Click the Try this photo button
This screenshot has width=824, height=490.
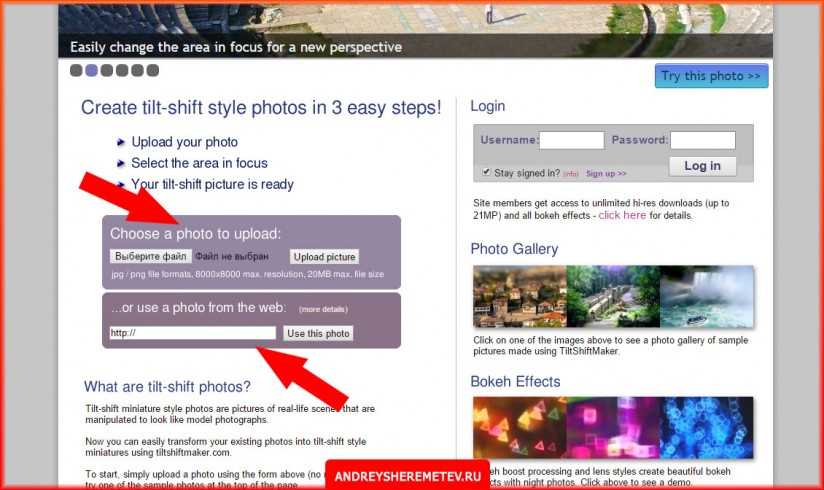click(712, 76)
